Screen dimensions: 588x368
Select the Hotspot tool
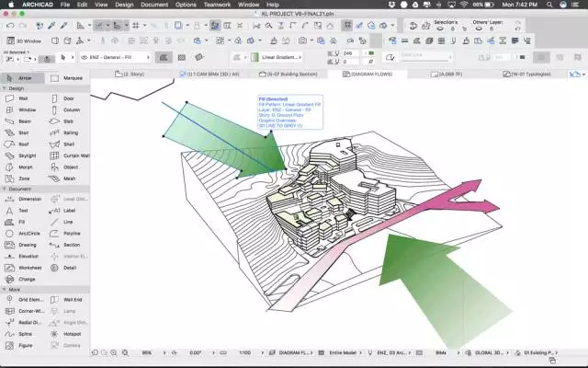pyautogui.click(x=70, y=333)
